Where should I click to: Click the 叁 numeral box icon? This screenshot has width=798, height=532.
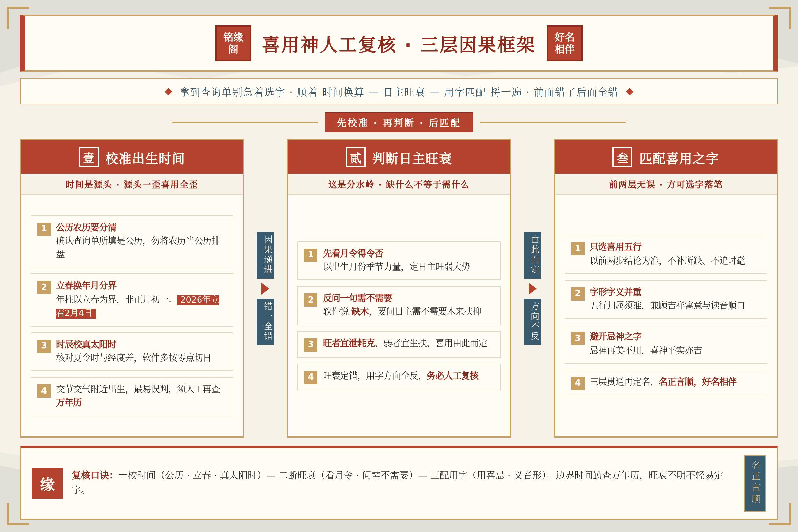622,157
